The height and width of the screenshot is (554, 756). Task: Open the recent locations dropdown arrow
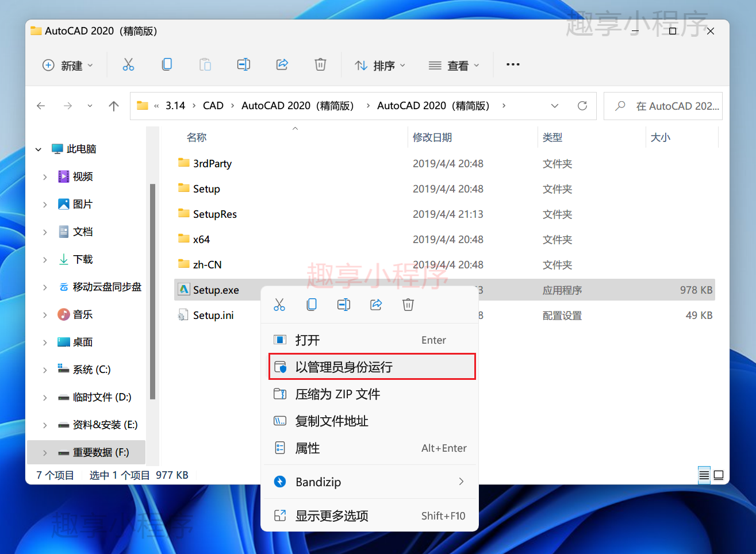click(x=90, y=106)
